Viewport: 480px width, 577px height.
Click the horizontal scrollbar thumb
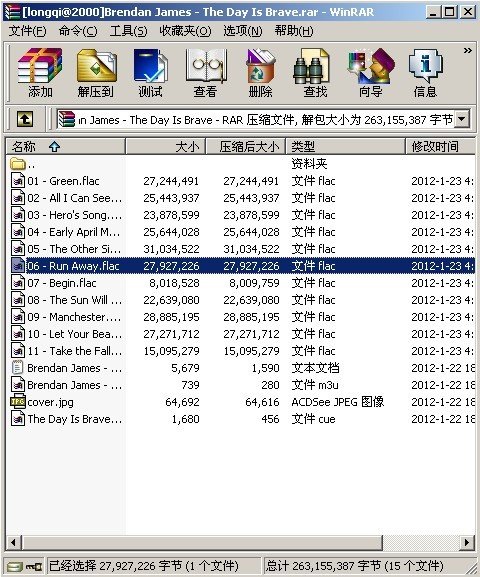[202, 542]
